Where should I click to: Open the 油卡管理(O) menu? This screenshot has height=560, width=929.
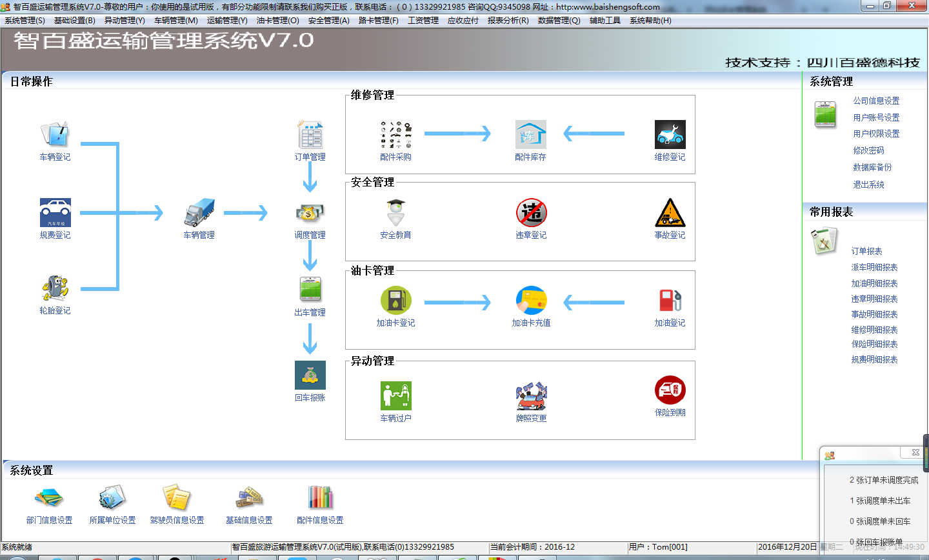(278, 21)
